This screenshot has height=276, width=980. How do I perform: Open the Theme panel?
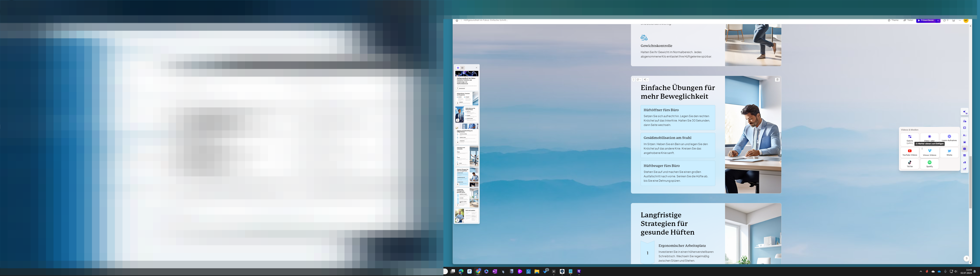[893, 20]
